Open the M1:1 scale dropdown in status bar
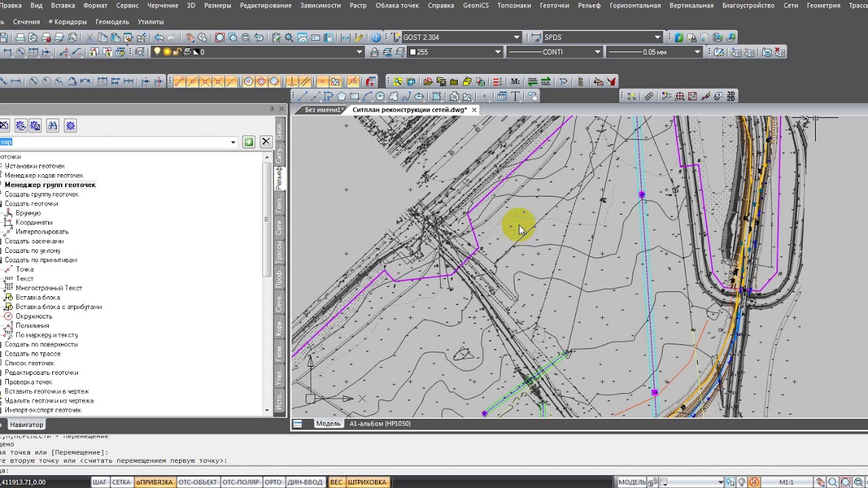 pos(787,482)
